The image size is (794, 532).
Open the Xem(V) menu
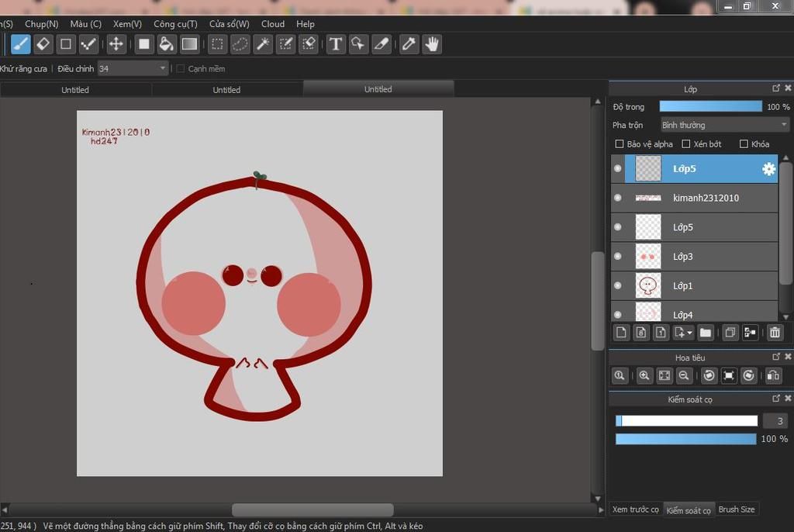click(127, 24)
